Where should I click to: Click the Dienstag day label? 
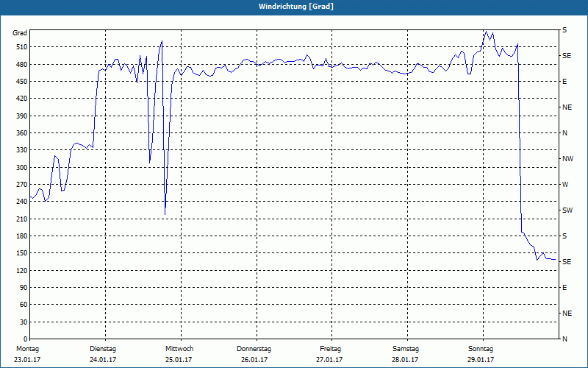(x=103, y=349)
